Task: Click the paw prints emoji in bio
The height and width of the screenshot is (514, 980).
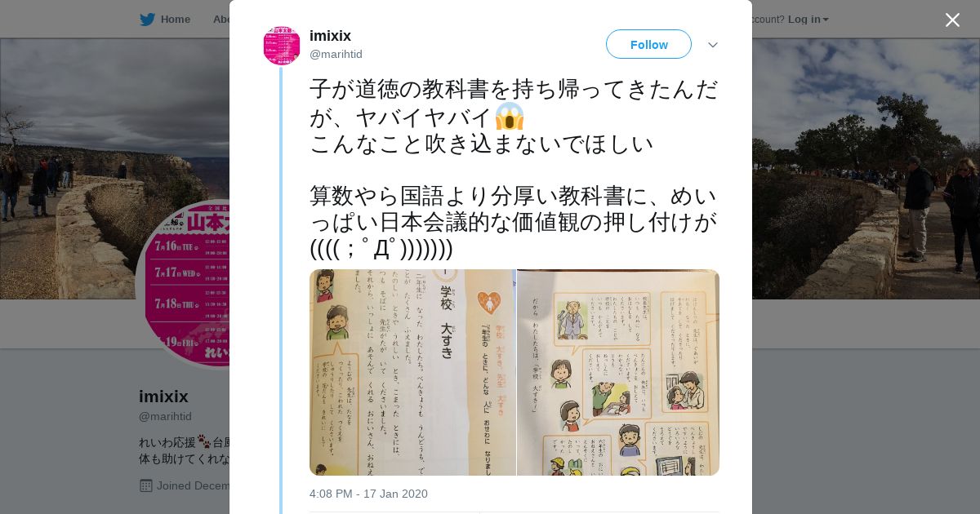Action: click(203, 441)
